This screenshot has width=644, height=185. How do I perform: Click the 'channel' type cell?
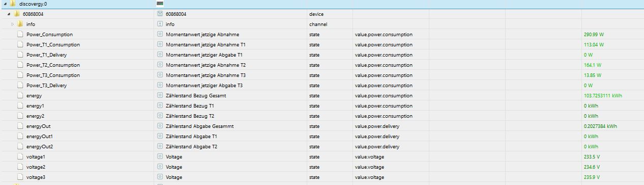pyautogui.click(x=318, y=24)
